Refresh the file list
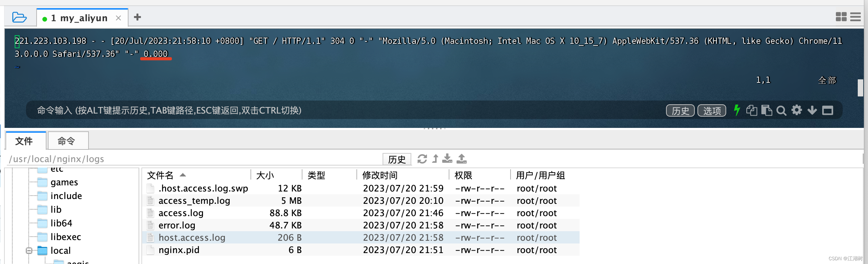 click(x=422, y=159)
